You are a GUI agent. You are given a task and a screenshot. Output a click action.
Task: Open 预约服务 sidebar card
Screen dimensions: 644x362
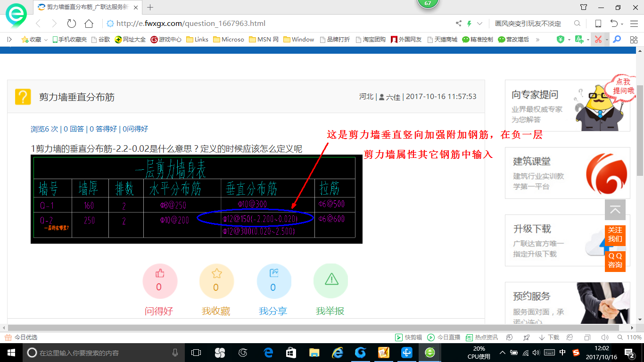coord(568,304)
